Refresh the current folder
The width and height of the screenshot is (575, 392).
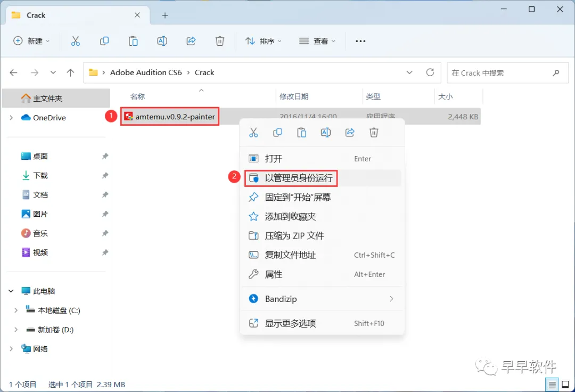[430, 72]
